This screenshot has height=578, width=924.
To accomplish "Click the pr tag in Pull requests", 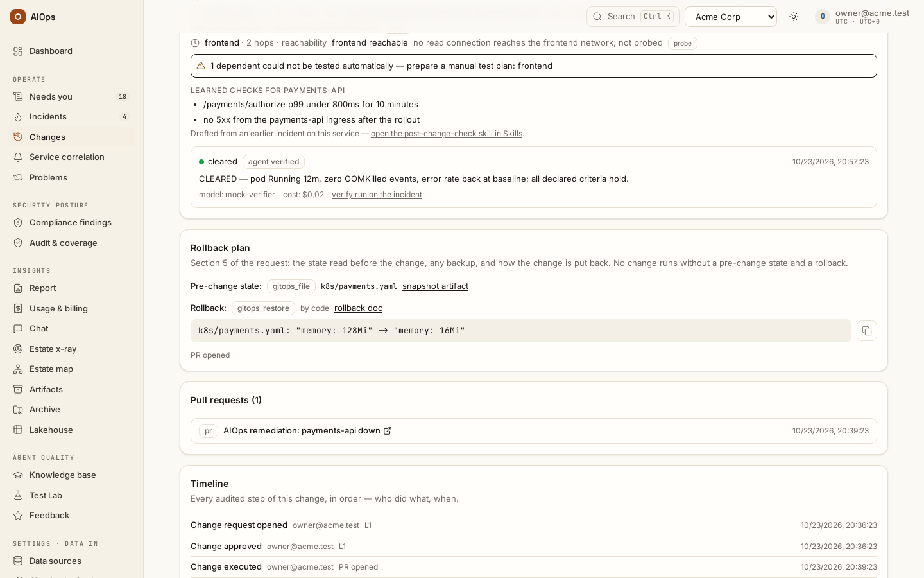I will pos(209,431).
